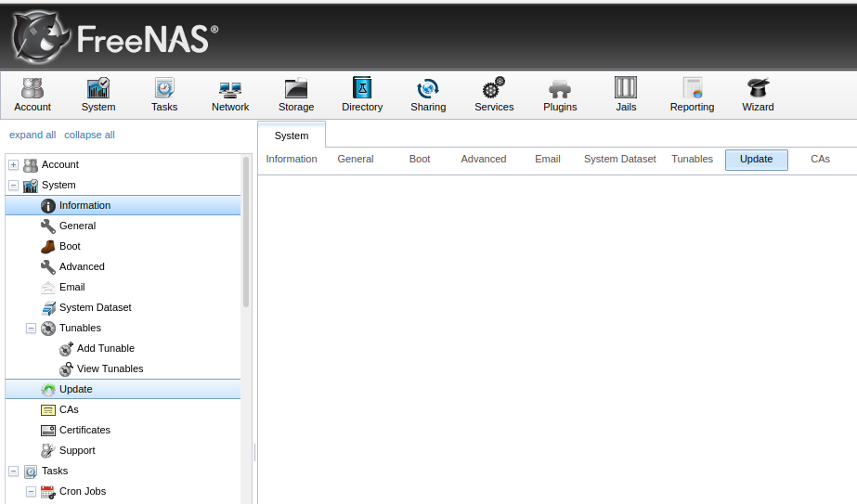Switch to the General sub-tab

tap(356, 159)
